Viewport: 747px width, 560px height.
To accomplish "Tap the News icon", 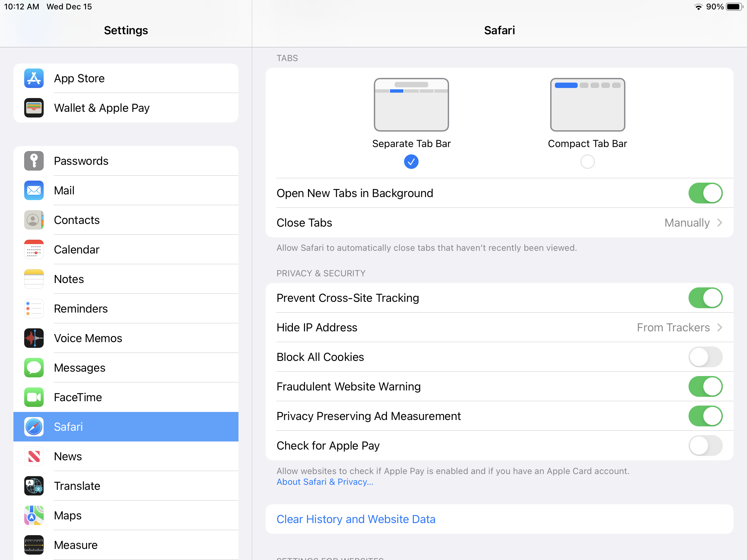I will pyautogui.click(x=34, y=456).
